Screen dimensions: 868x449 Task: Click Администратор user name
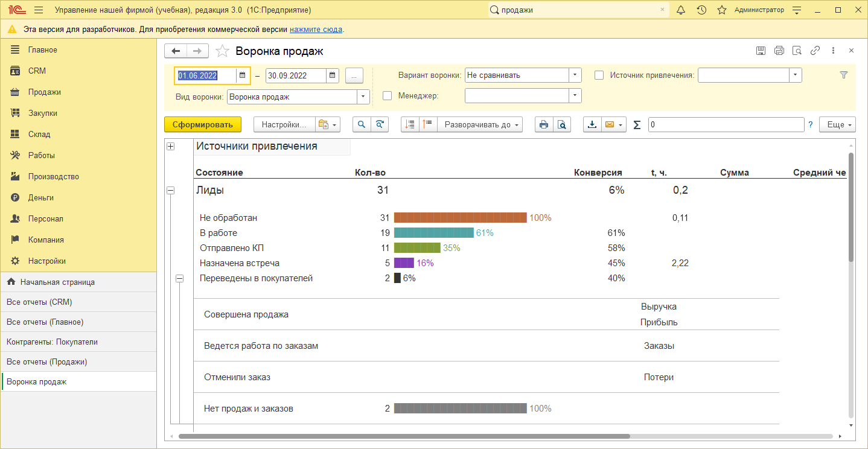[x=759, y=10]
